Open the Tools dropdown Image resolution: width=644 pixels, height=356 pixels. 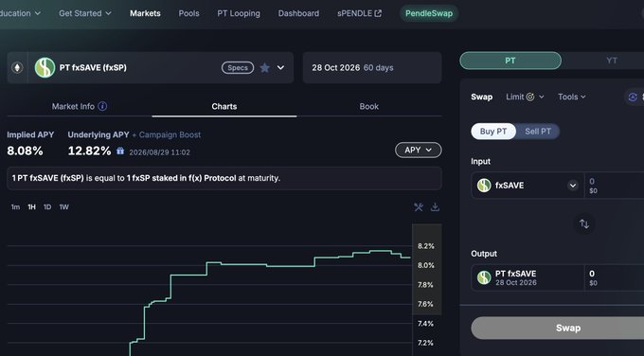pos(572,97)
